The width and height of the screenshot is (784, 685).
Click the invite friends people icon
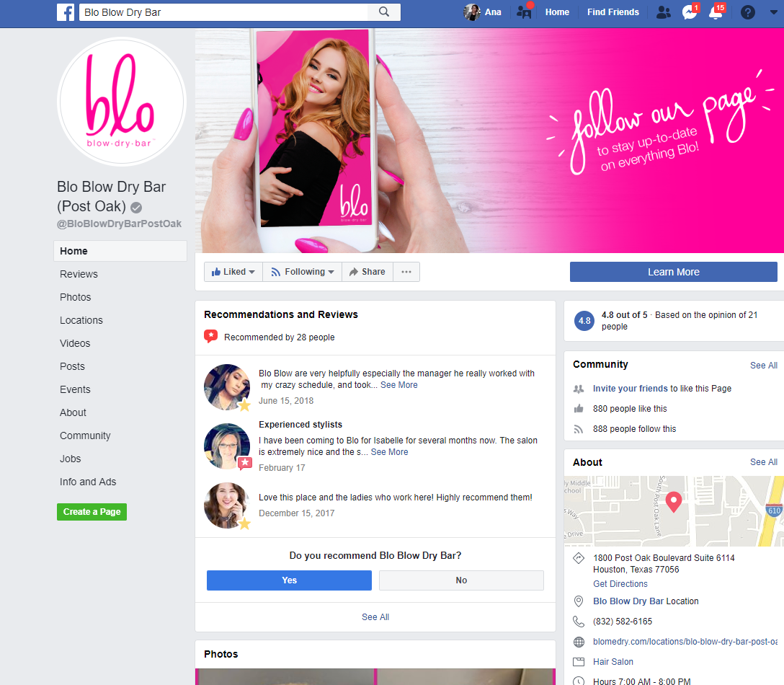(579, 389)
